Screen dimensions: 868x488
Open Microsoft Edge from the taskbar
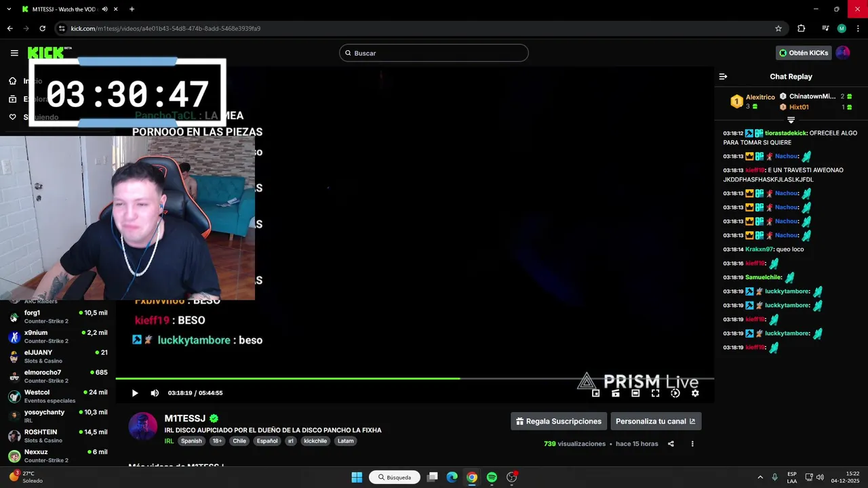tap(452, 477)
